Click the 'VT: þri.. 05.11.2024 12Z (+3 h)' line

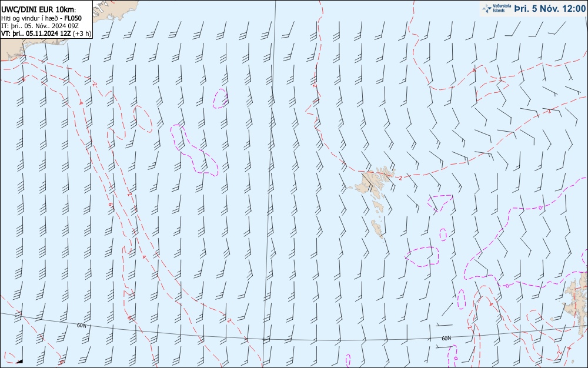click(46, 34)
